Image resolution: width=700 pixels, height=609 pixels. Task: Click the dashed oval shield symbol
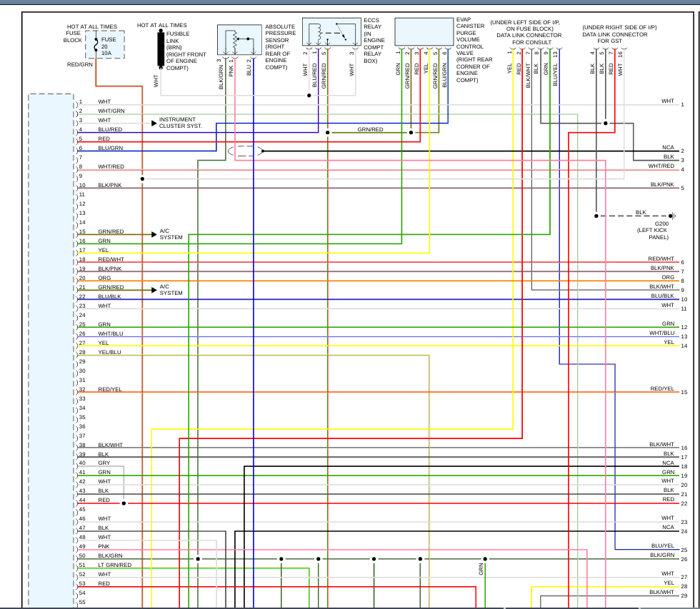click(x=246, y=151)
